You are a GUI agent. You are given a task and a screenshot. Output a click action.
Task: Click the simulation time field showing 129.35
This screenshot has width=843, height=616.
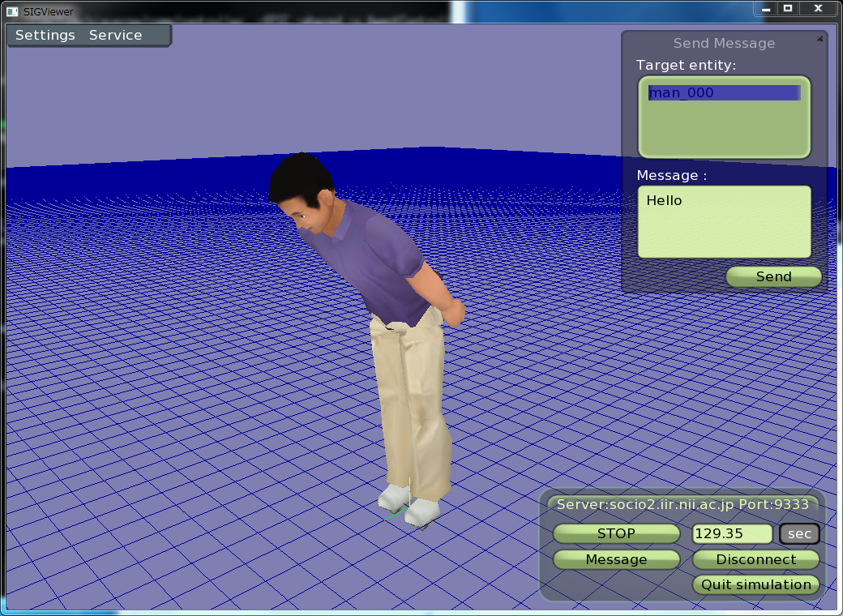pyautogui.click(x=732, y=534)
